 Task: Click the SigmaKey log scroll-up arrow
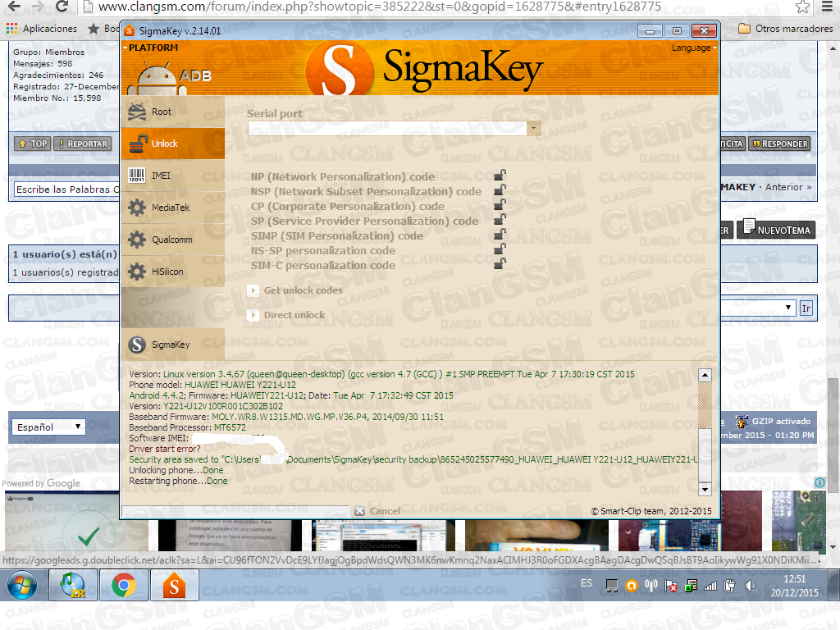pos(705,375)
